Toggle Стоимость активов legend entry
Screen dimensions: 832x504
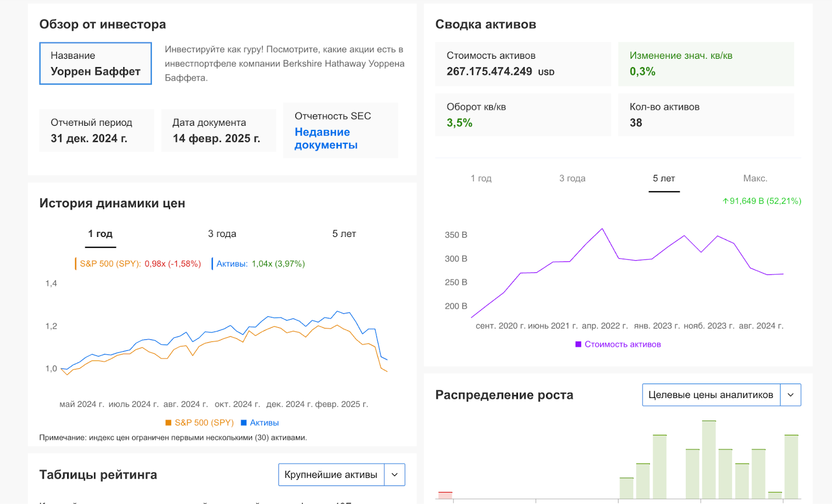coord(618,344)
